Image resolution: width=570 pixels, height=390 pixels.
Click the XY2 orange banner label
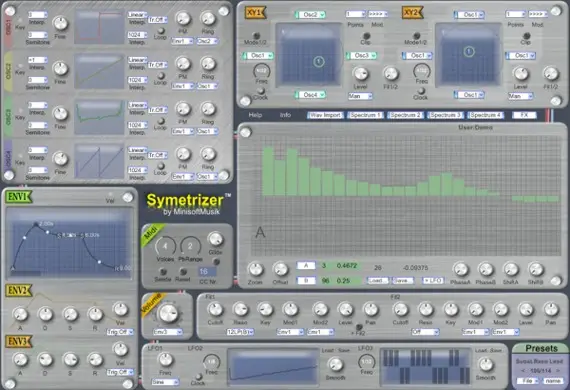point(413,13)
